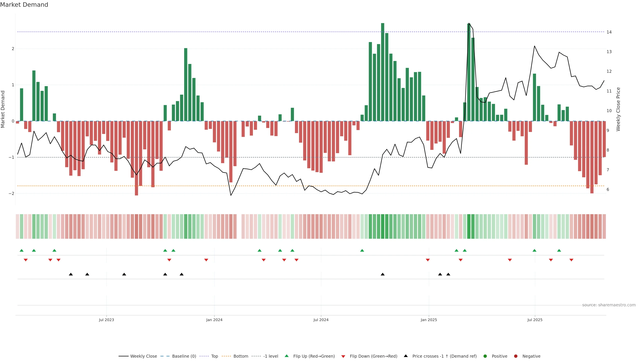Hide the Top dotted line legend item
644x362 pixels.
tap(214, 356)
